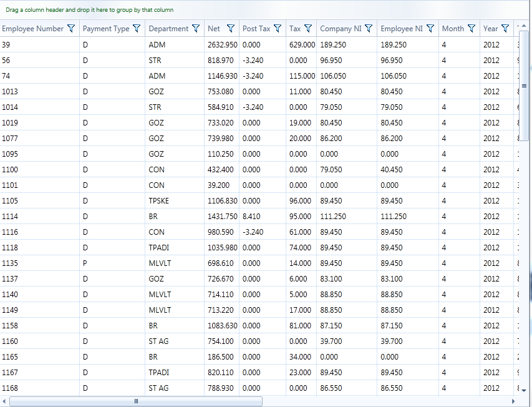Open filter for Year column
This screenshot has width=532, height=407.
click(x=505, y=29)
